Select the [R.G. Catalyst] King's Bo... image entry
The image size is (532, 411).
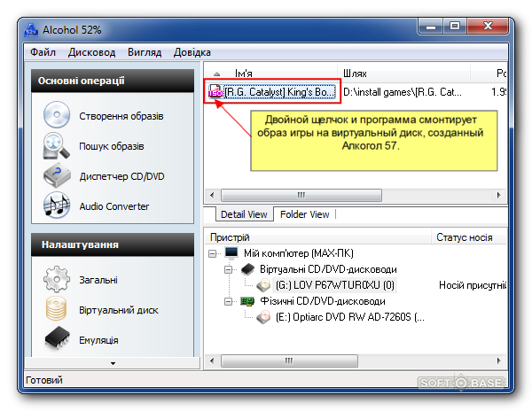click(x=280, y=92)
